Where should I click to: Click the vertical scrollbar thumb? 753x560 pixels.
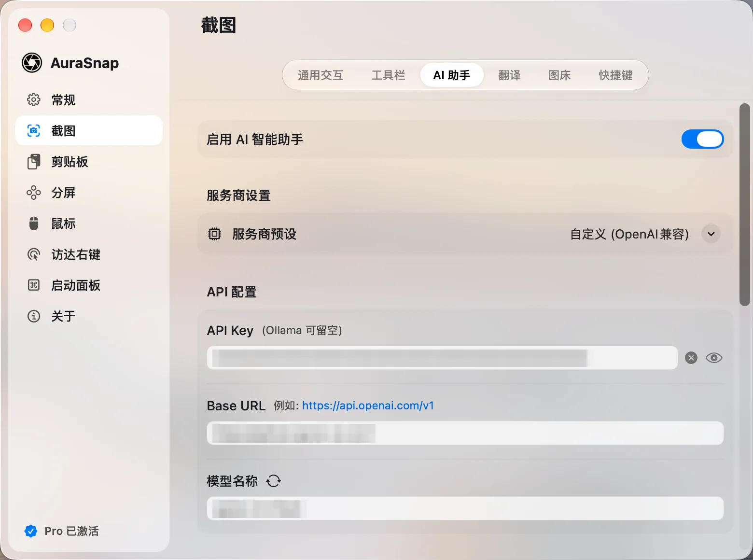[745, 204]
